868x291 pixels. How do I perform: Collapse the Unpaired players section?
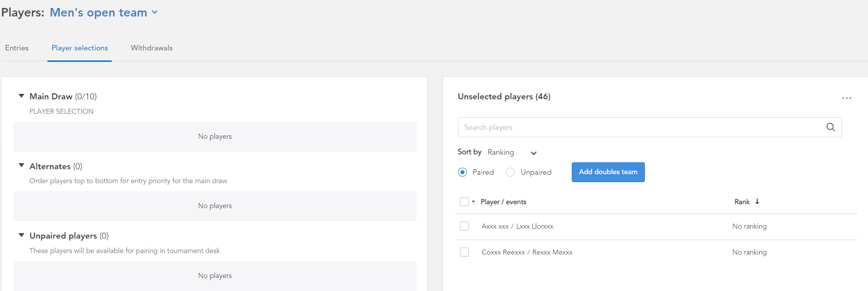21,235
